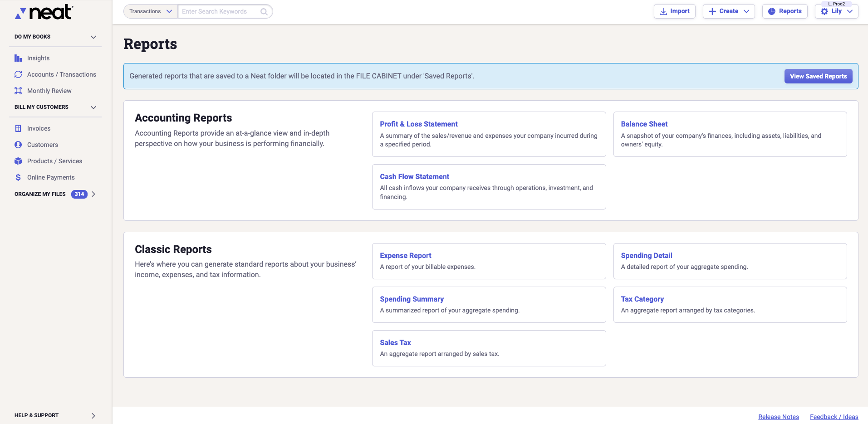Expand the ORGANIZE MY FILES section

(93, 194)
